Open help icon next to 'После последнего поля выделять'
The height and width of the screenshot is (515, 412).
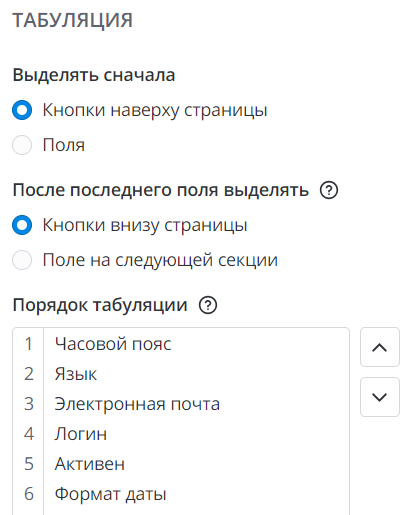[329, 190]
